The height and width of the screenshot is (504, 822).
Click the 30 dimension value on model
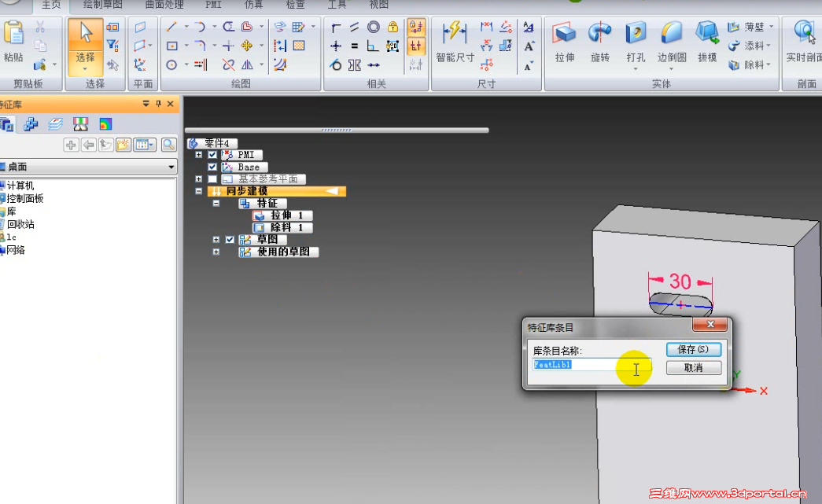[680, 281]
